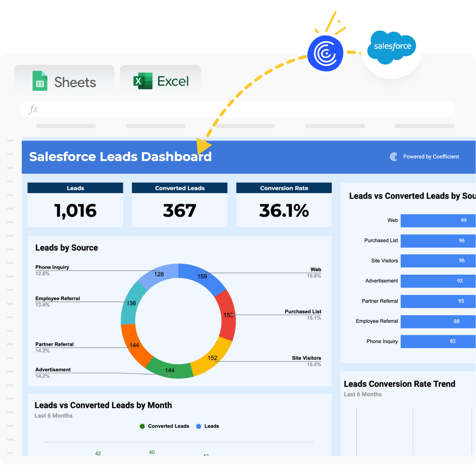Click the green Advertisement donut segment
Screen dimensions: 476x465
point(170,370)
